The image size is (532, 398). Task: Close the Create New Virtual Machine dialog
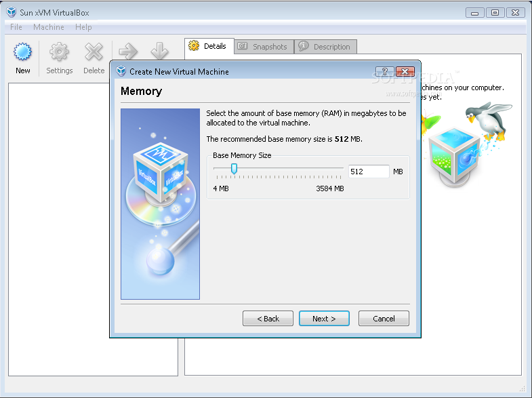pyautogui.click(x=405, y=71)
